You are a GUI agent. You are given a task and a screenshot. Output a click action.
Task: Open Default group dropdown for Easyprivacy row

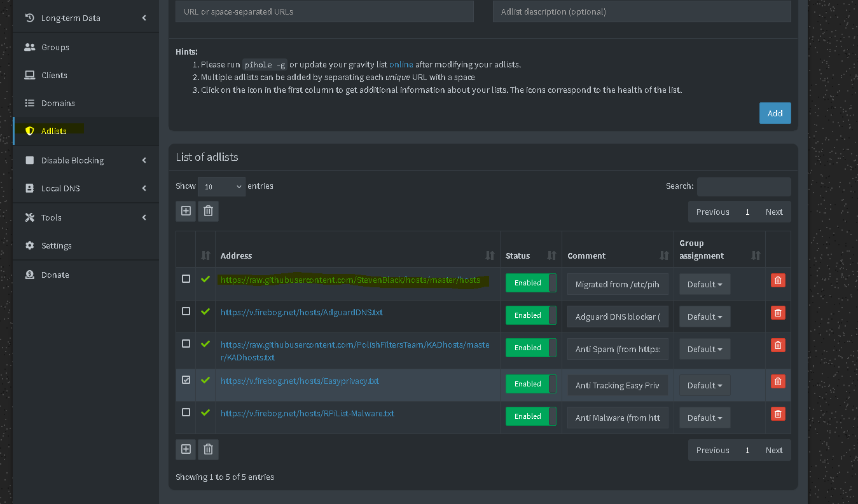coord(704,385)
